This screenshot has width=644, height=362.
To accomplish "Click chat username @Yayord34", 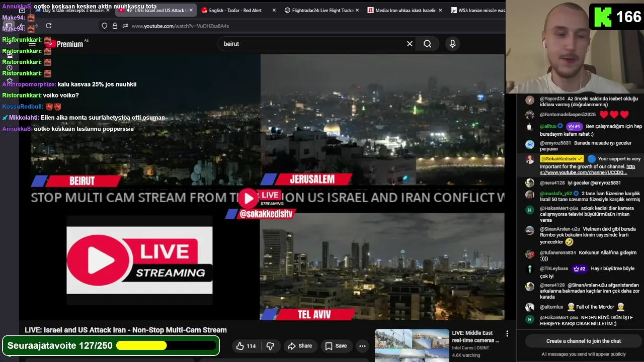I will 552,99.
